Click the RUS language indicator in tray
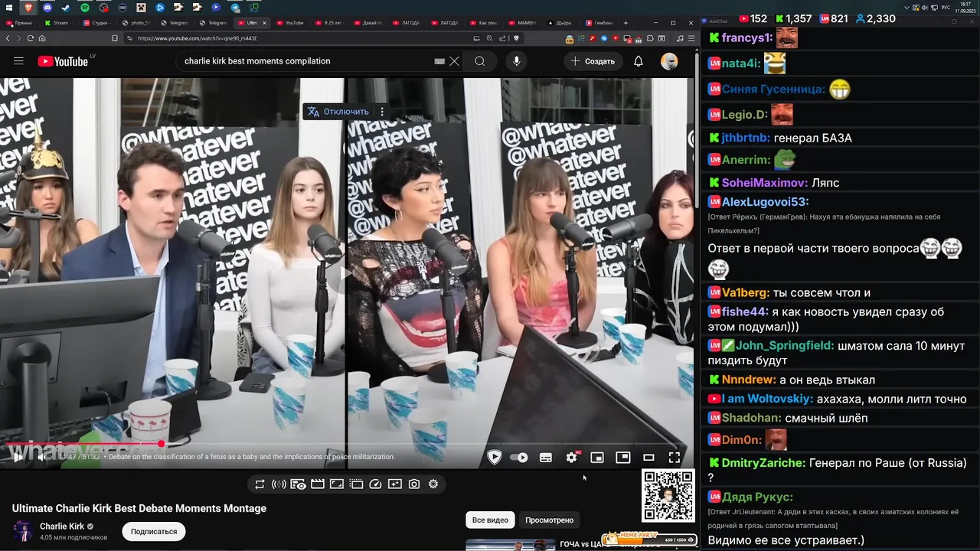The height and width of the screenshot is (551, 980). point(946,8)
